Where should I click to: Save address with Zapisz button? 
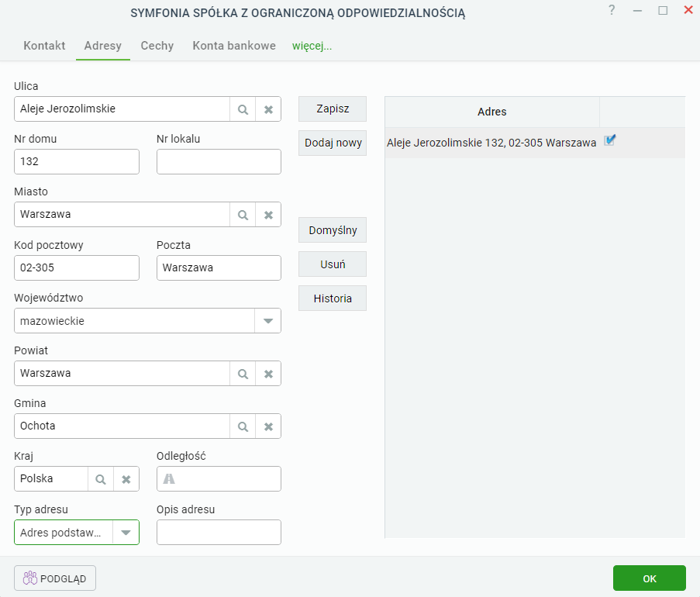pos(333,109)
